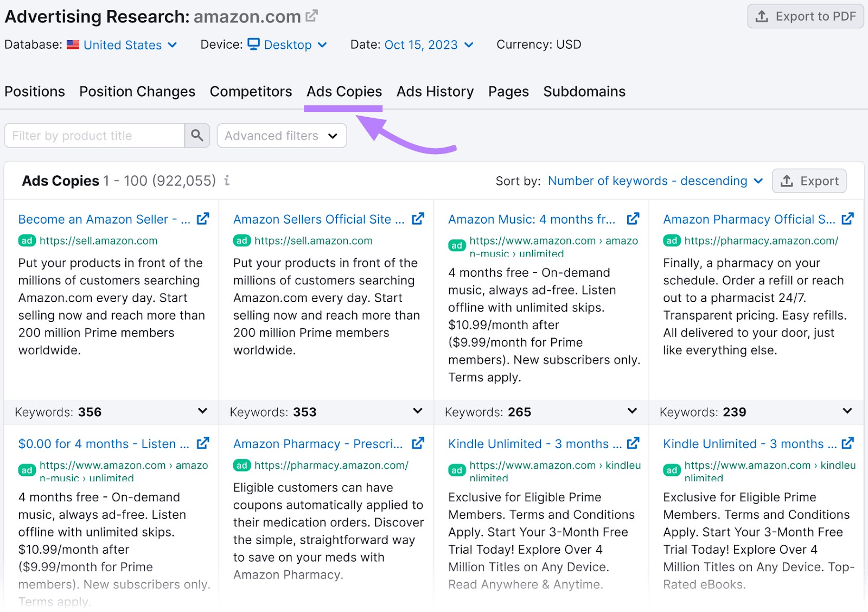
Task: Open the Become an Amazon Seller ad externally
Action: 202,219
